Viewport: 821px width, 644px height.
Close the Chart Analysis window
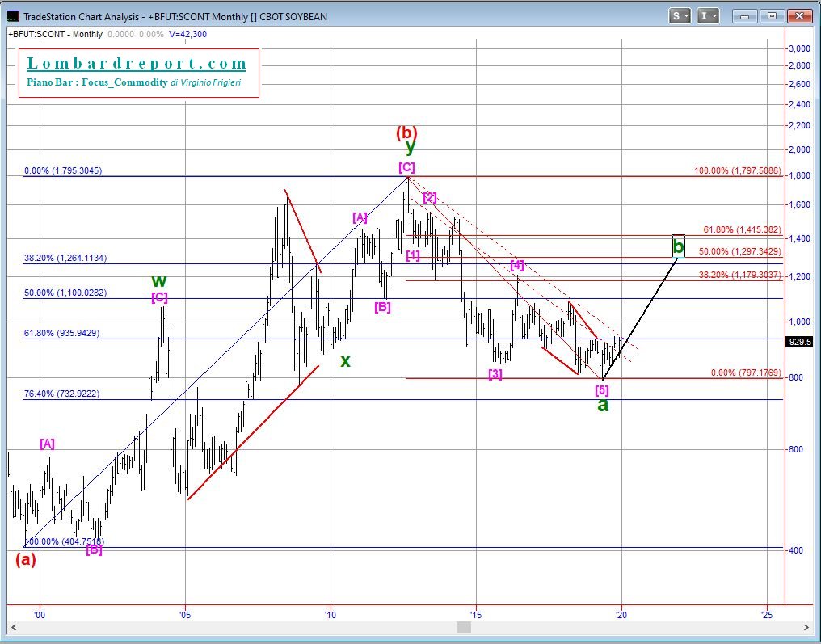coord(798,16)
